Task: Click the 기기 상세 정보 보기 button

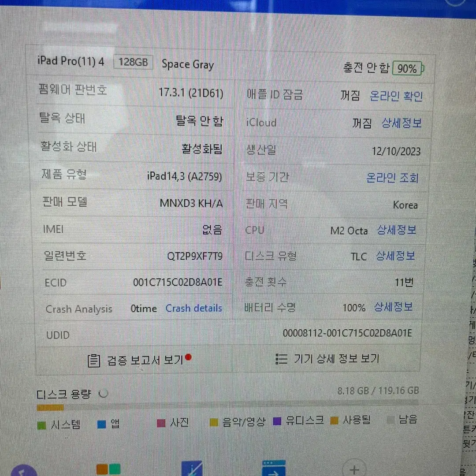Action: [327, 358]
